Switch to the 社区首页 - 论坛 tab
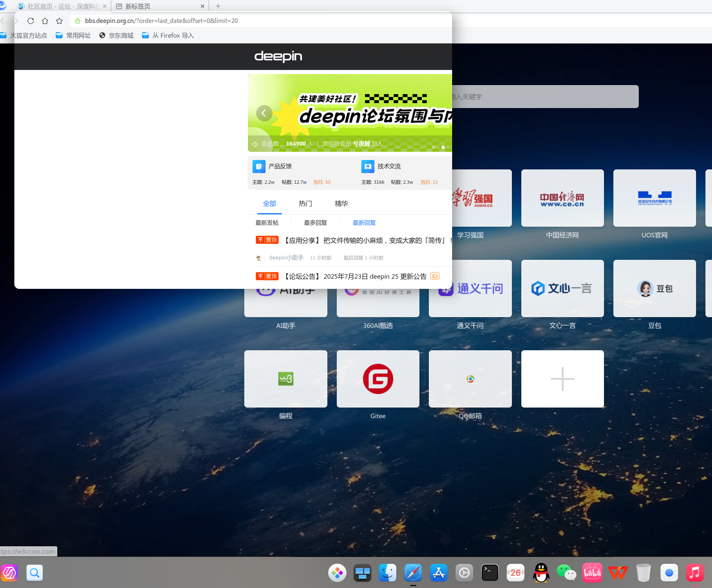Viewport: 712px width, 588px height. [x=63, y=6]
